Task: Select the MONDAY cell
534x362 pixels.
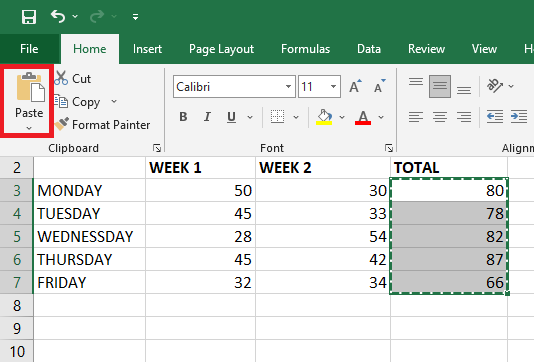Action: pyautogui.click(x=89, y=190)
